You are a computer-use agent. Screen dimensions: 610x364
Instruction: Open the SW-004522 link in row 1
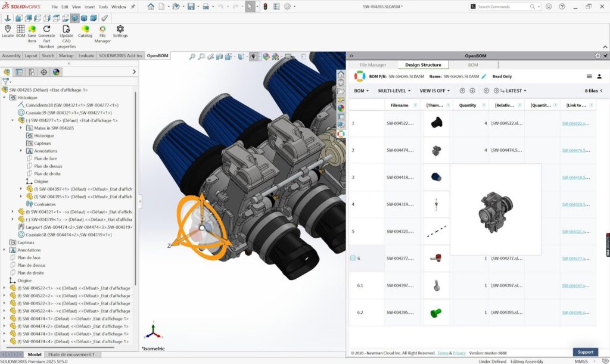click(x=575, y=123)
